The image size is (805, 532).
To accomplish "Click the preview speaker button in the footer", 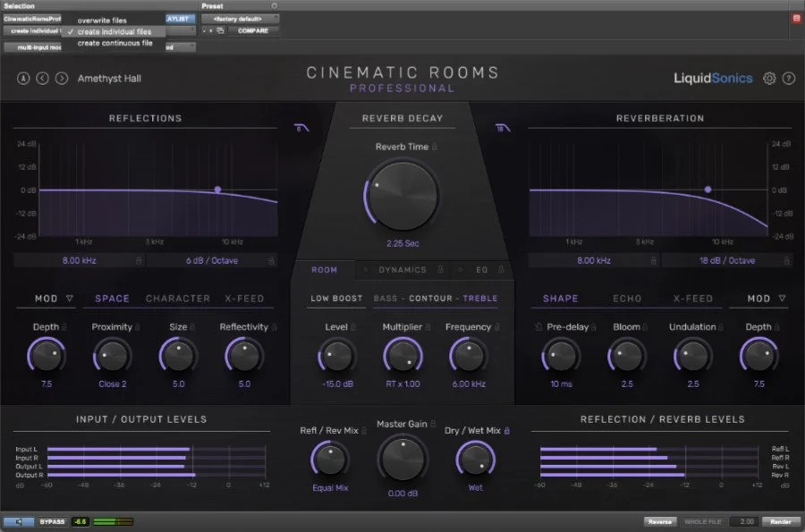I will pyautogui.click(x=19, y=522).
